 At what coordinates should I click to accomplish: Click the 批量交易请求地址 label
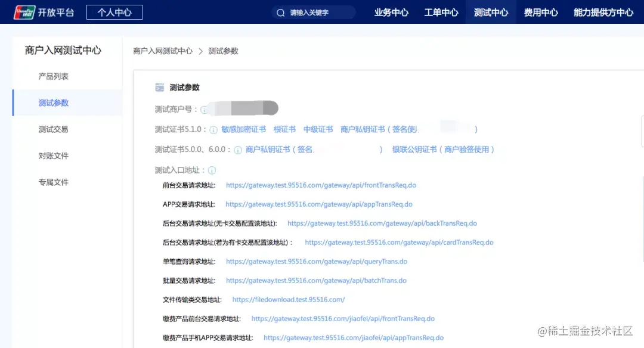point(189,281)
